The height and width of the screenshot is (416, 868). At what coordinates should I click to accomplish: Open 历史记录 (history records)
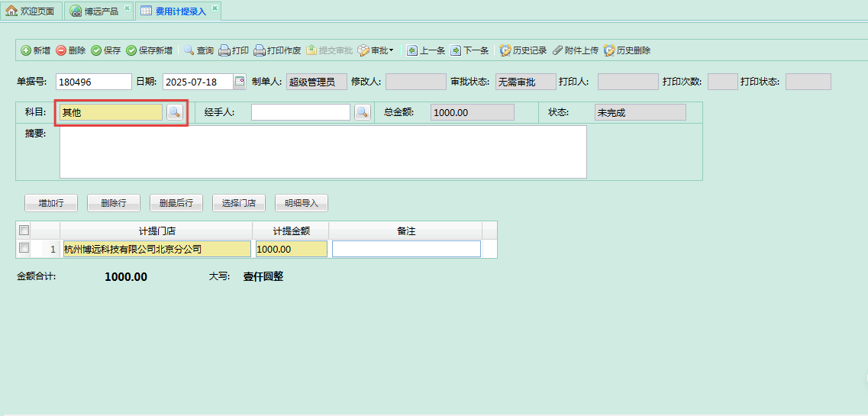coord(523,50)
